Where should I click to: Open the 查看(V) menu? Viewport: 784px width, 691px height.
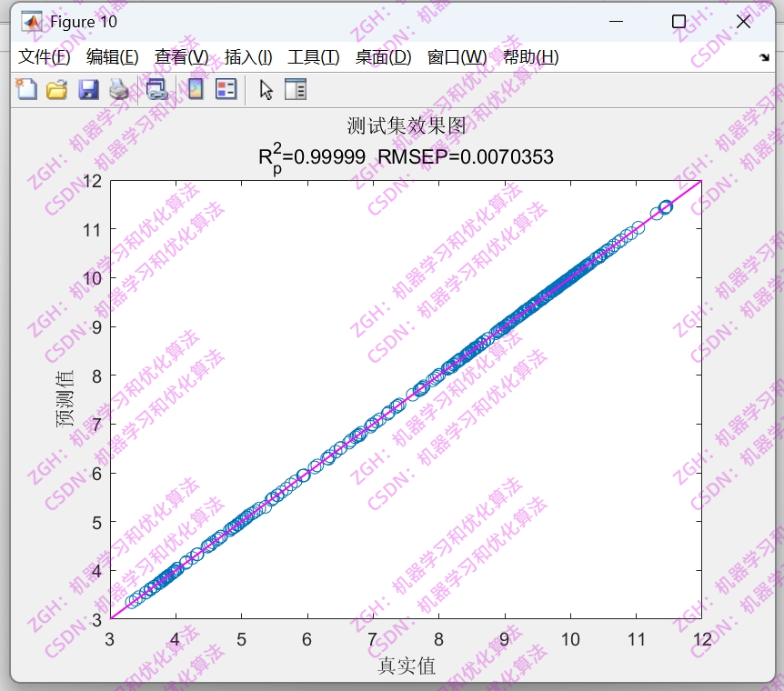pos(182,57)
